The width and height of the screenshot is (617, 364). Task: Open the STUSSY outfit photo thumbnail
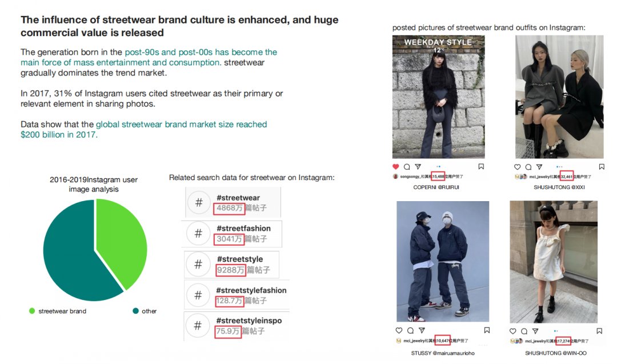[443, 261]
